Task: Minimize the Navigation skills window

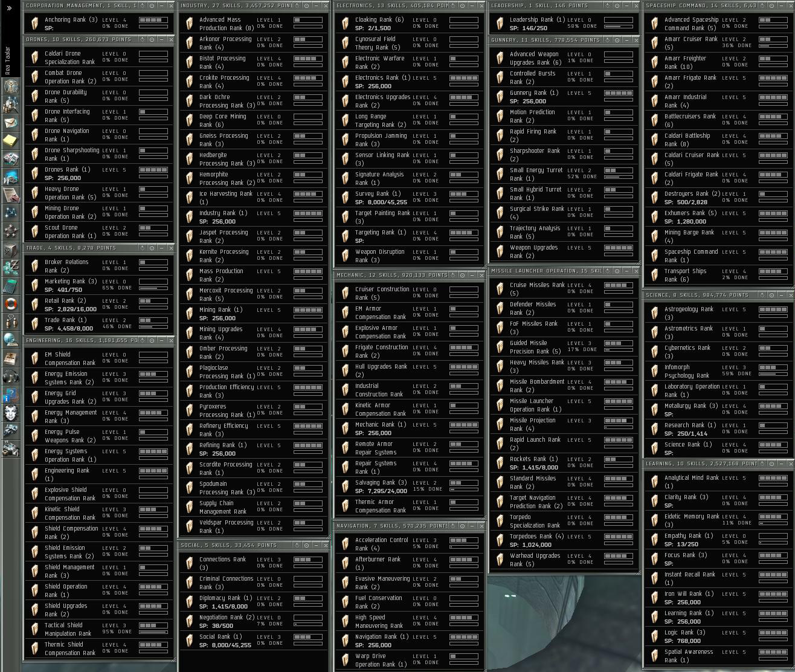Action: [472, 526]
